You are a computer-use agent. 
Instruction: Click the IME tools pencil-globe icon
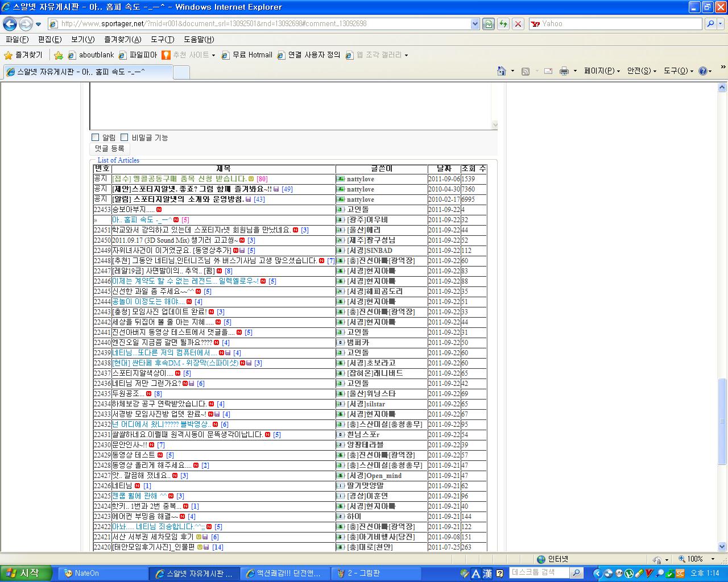click(465, 573)
